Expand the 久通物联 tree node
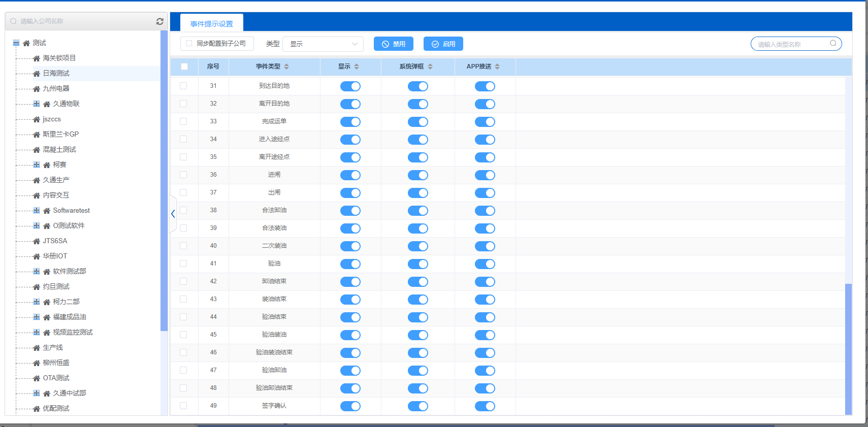 tap(37, 104)
